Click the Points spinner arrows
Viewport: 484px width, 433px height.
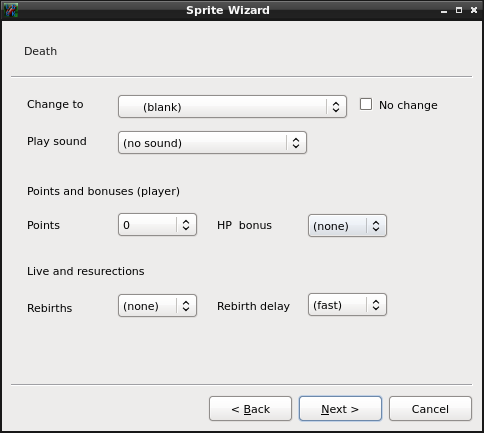pos(186,225)
